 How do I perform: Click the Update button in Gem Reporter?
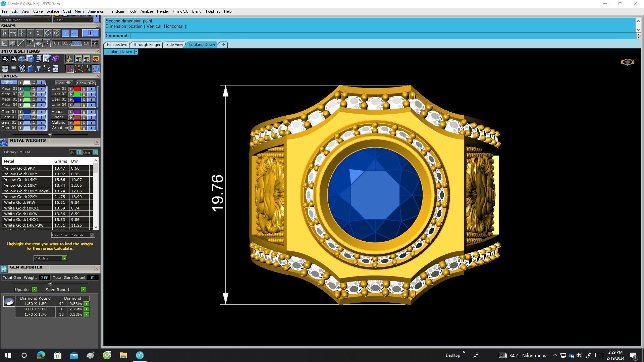coord(25,290)
